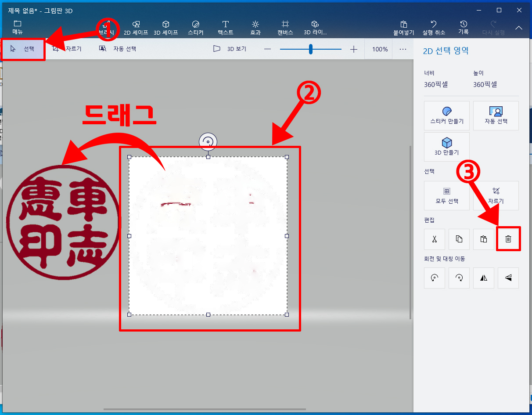Viewport: 532px width, 415px height.
Task: Toggle 3D 보기 view
Action: pos(230,49)
